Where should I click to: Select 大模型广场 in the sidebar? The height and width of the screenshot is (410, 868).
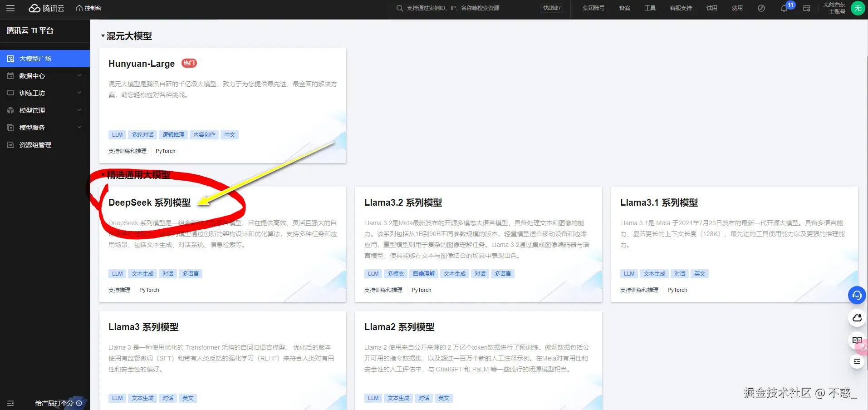point(36,58)
